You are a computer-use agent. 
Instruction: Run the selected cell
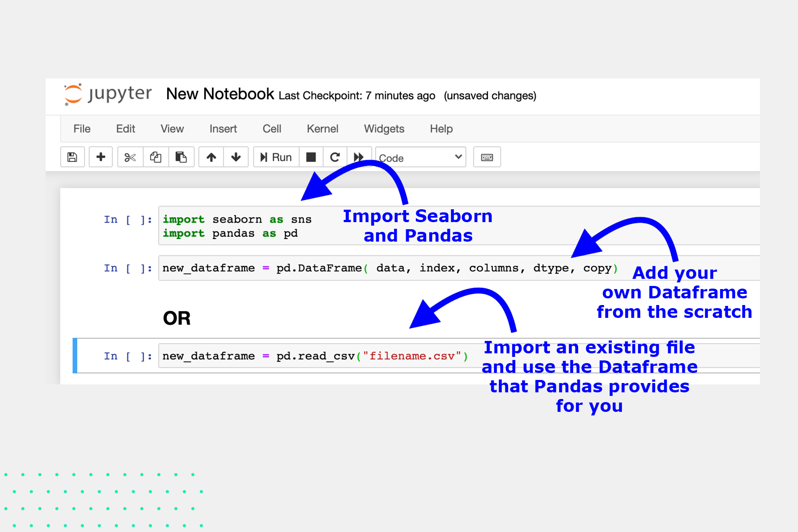(276, 157)
